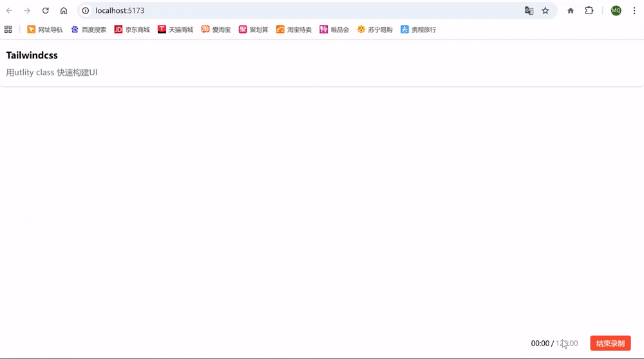Click the browser back arrow
644x359 pixels.
[x=9, y=11]
